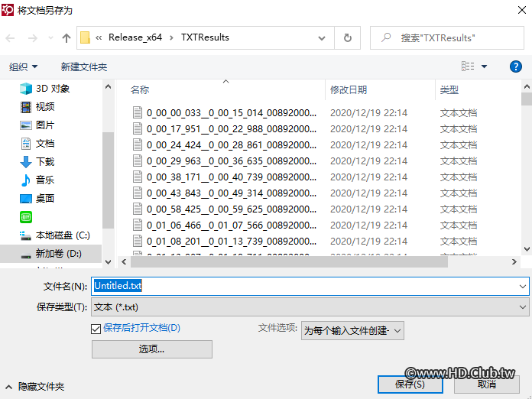Select file 0_00_38_171__0_00_40_739
Image resolution: width=532 pixels, height=399 pixels.
coord(231,177)
